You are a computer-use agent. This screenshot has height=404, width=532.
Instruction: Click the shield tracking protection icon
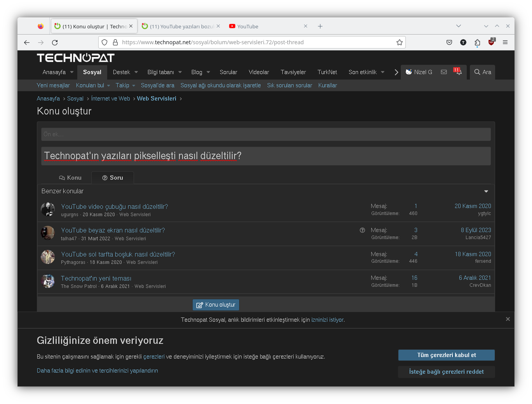(x=104, y=42)
